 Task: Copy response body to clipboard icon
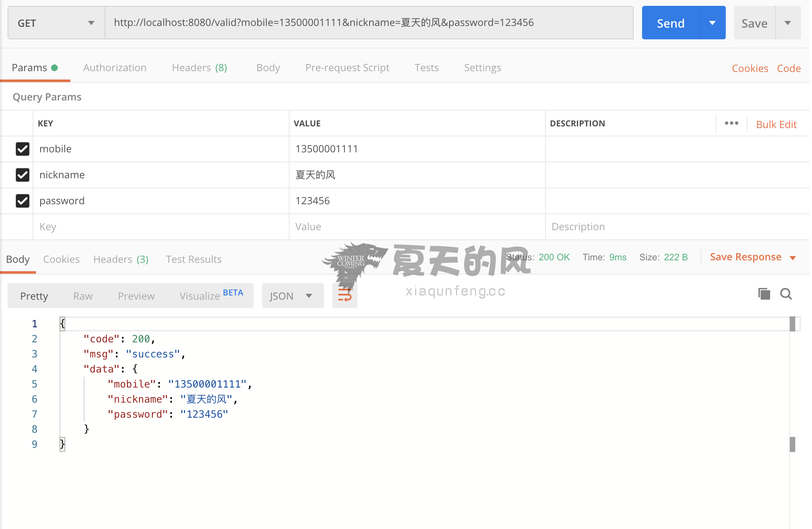[764, 294]
